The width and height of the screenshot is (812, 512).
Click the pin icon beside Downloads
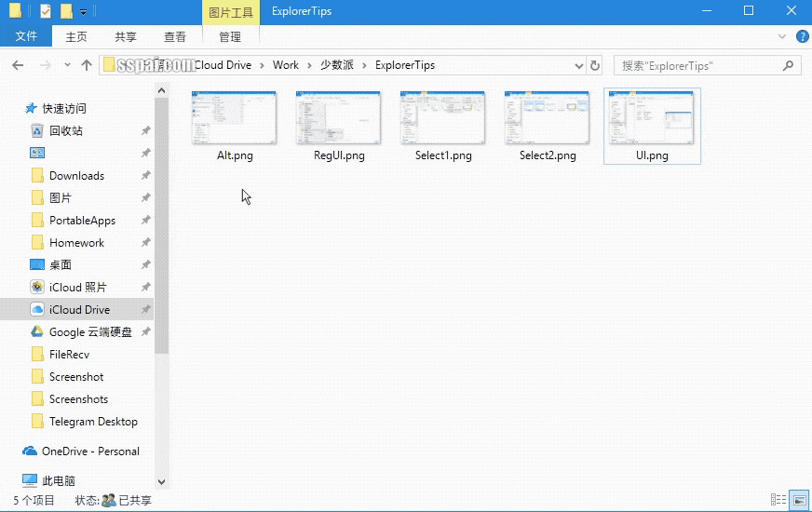146,176
